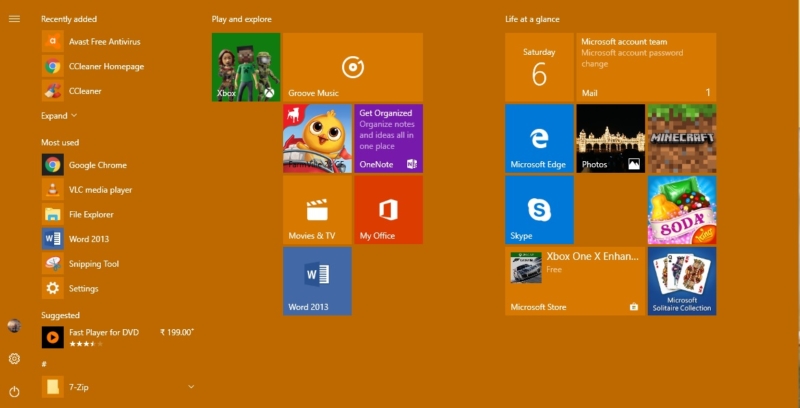Open Microsoft Edge tile
The image size is (800, 408).
539,138
